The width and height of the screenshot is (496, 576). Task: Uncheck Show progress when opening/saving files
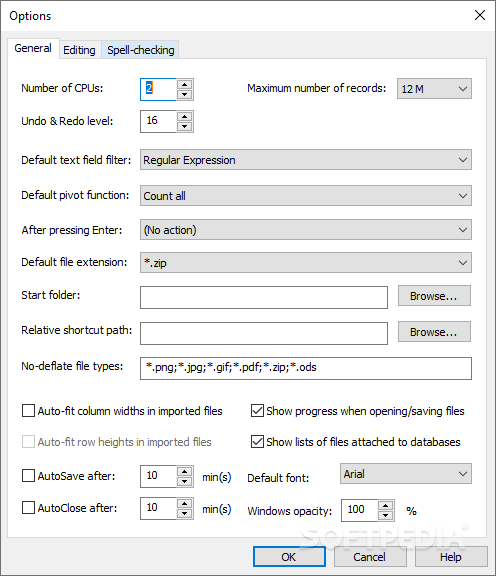coord(257,411)
